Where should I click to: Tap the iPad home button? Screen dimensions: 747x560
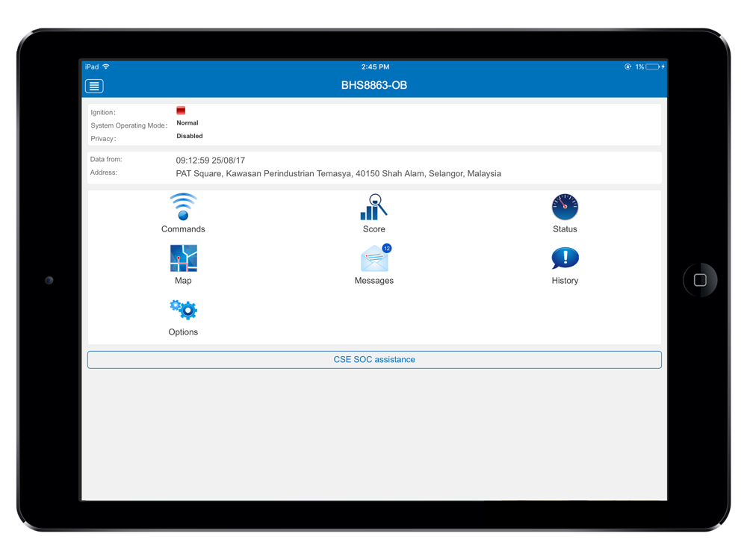point(700,280)
